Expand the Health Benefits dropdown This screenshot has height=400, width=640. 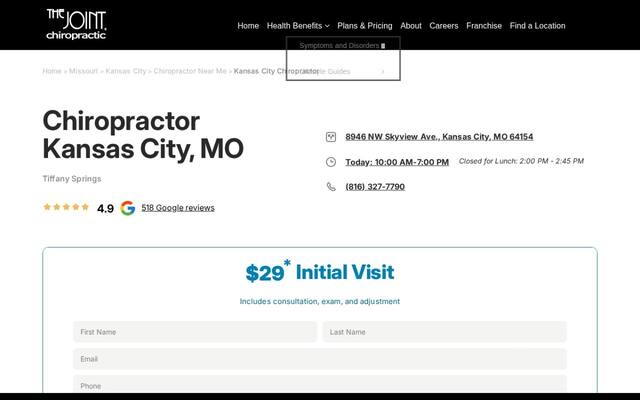tap(298, 26)
